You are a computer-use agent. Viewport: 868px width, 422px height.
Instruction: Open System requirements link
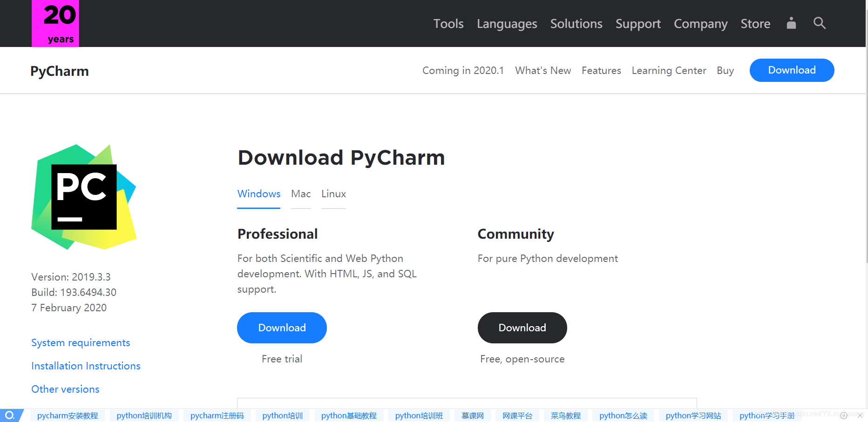pyautogui.click(x=81, y=343)
